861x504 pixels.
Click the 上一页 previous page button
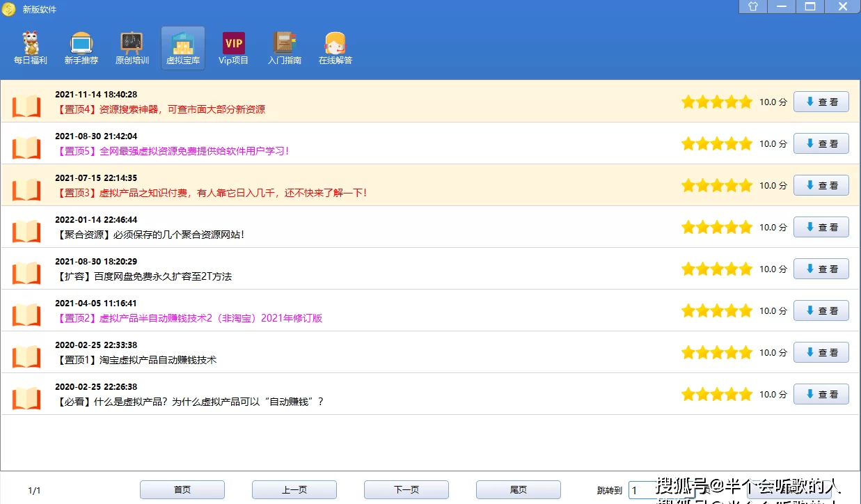tap(294, 490)
